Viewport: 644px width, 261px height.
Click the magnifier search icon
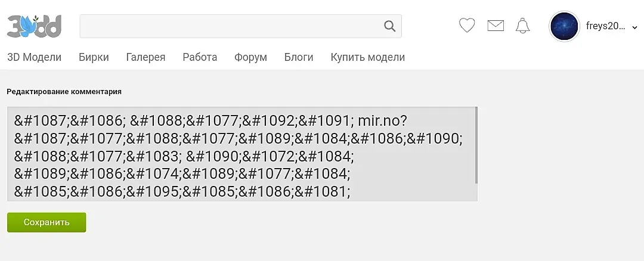(389, 26)
